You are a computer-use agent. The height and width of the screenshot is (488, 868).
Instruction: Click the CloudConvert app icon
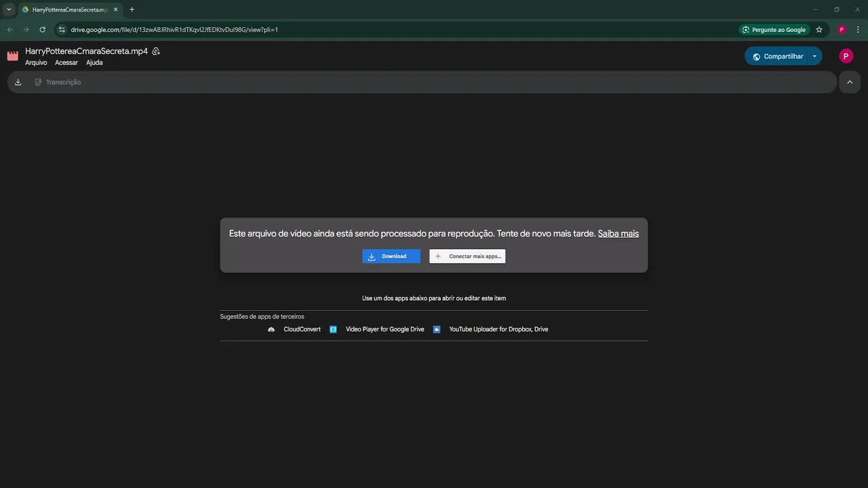(x=271, y=329)
